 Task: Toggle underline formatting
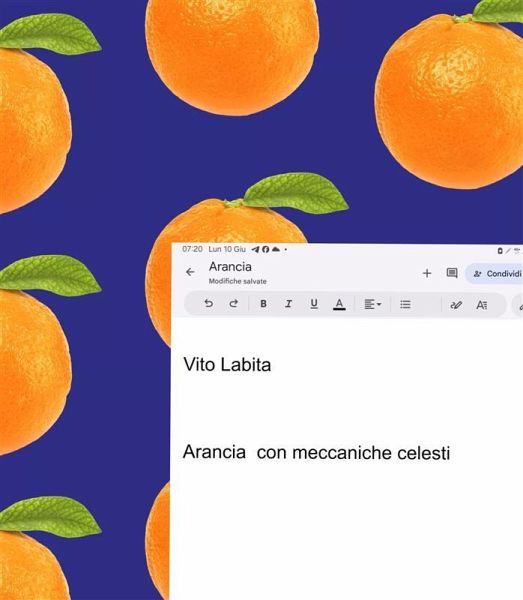pos(314,304)
